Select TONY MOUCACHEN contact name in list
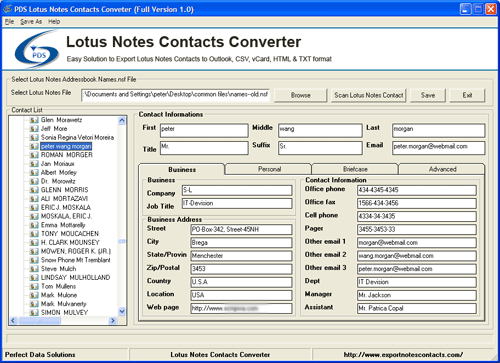 pyautogui.click(x=70, y=234)
